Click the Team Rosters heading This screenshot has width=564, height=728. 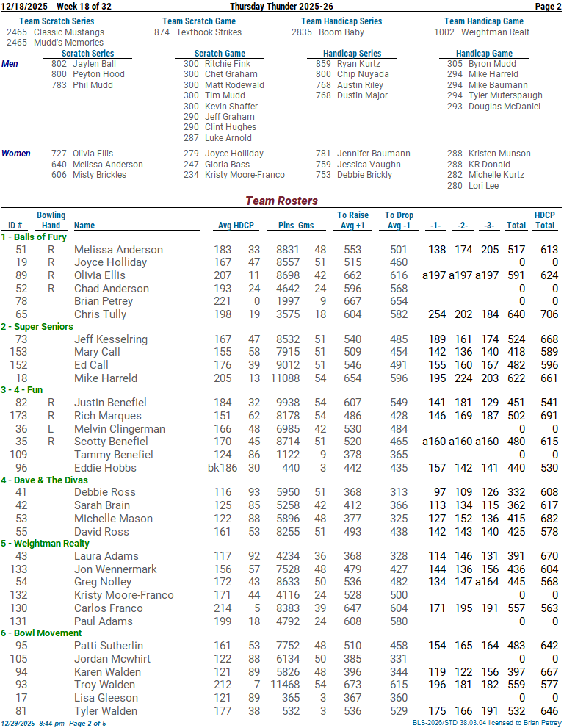281,201
